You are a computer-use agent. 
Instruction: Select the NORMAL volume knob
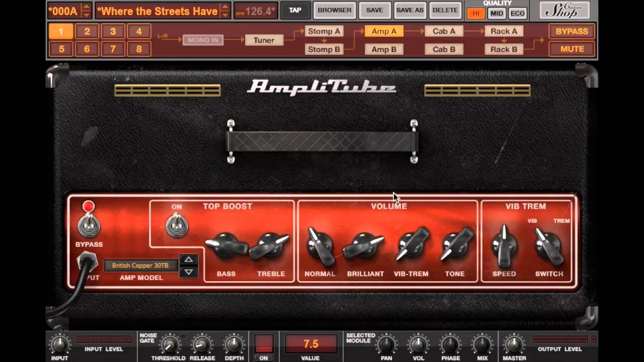click(x=320, y=247)
